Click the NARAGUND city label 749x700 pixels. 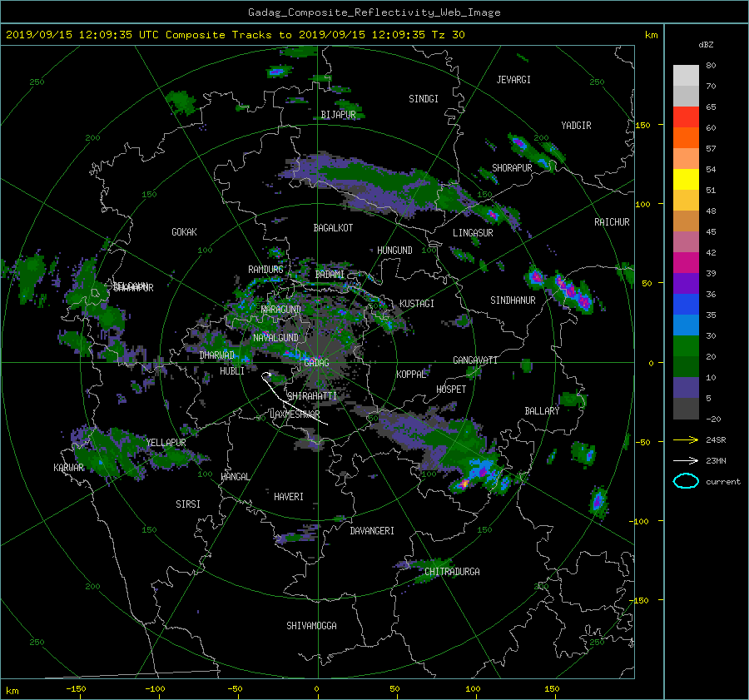pos(281,310)
